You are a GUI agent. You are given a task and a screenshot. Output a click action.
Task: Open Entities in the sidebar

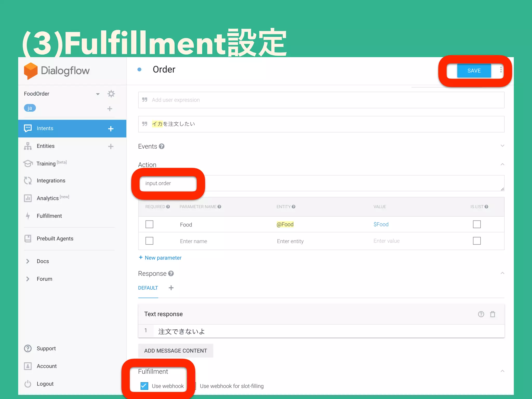pyautogui.click(x=46, y=146)
